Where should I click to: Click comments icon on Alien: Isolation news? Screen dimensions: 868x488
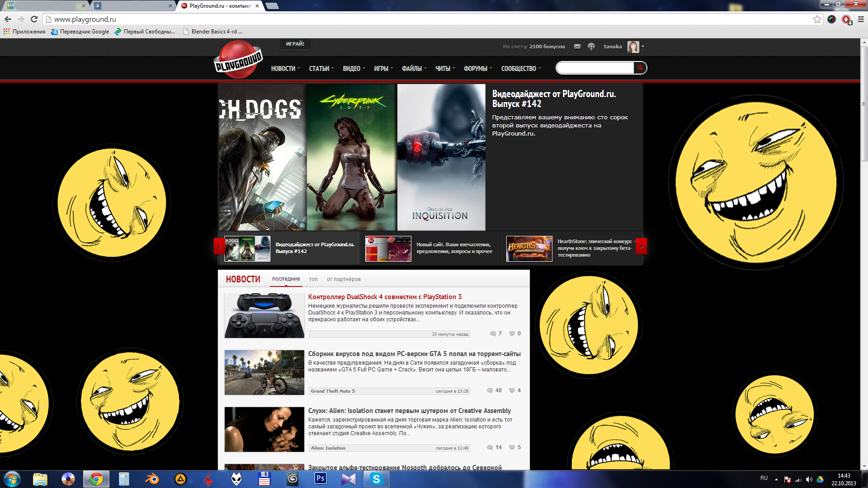490,447
